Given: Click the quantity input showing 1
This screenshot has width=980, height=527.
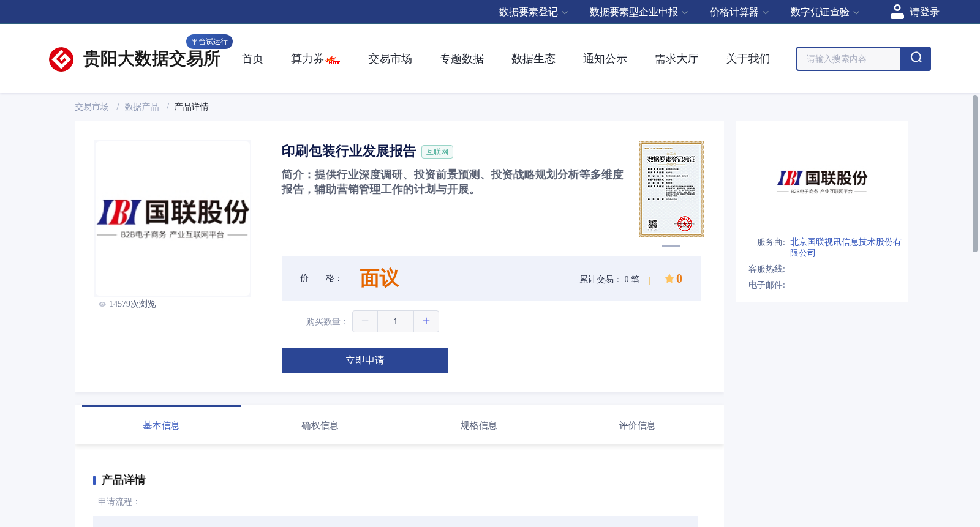Looking at the screenshot, I should click(396, 321).
